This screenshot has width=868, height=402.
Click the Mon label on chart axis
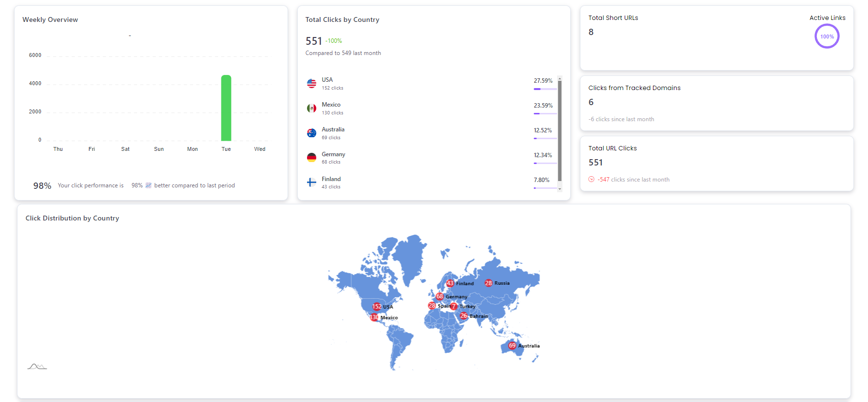193,149
